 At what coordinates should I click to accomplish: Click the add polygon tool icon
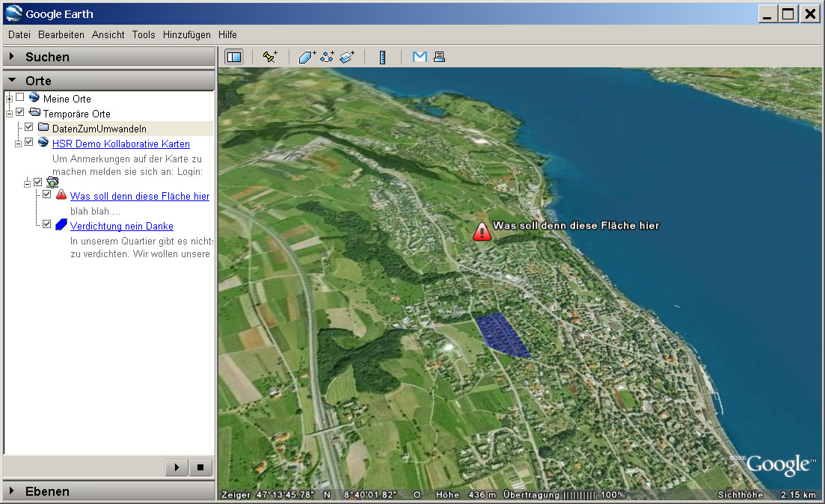pyautogui.click(x=307, y=57)
